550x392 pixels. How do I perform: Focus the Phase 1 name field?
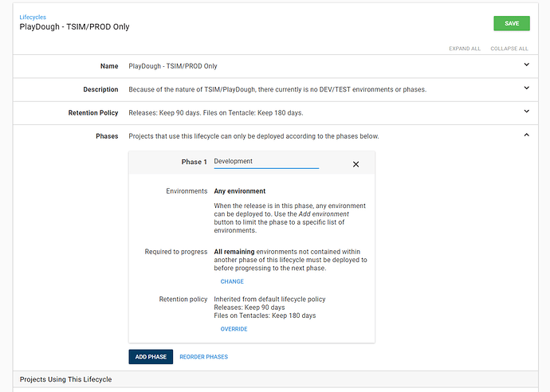click(x=265, y=162)
